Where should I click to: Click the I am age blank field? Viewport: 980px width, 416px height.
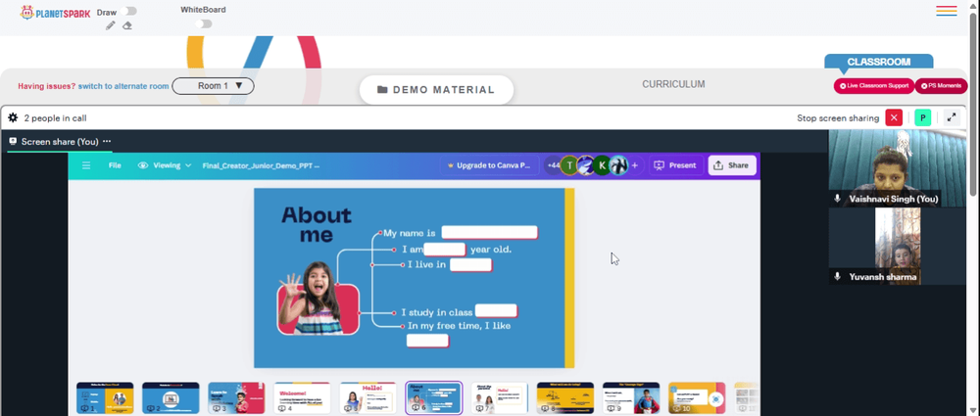444,250
